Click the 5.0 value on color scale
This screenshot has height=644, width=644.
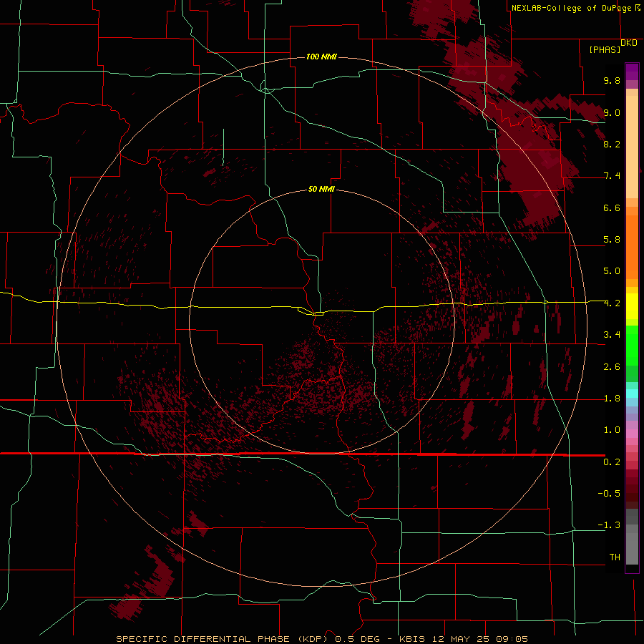[x=612, y=271]
